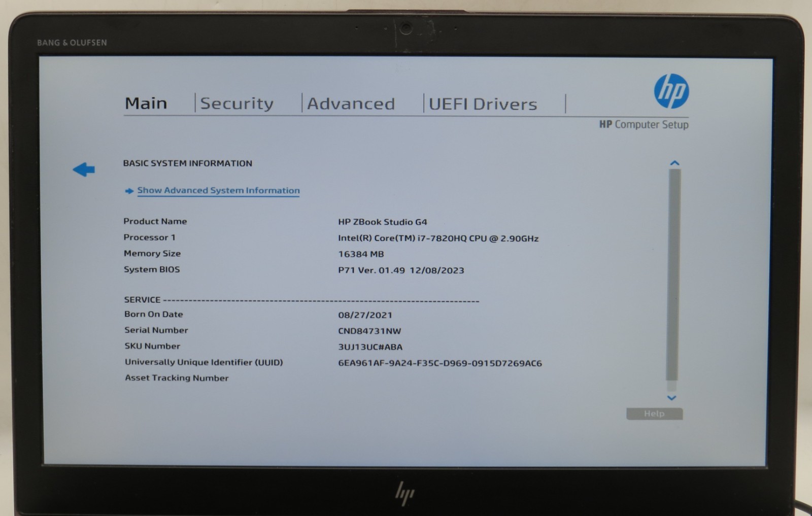Select the SKU Number label
Screen dimensions: 812x516
pos(152,346)
